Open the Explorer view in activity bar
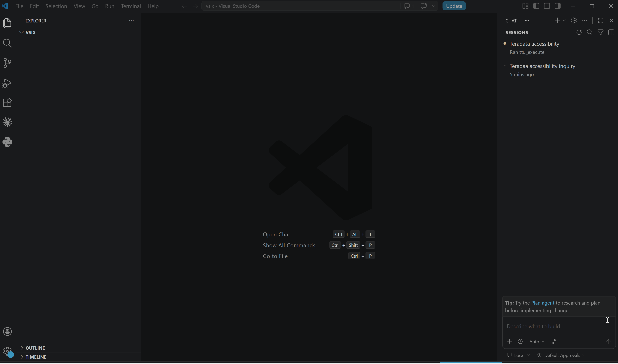 7,23
